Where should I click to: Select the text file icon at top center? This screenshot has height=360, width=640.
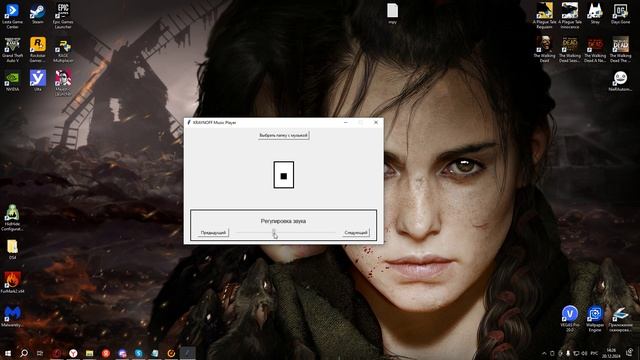coord(392,13)
